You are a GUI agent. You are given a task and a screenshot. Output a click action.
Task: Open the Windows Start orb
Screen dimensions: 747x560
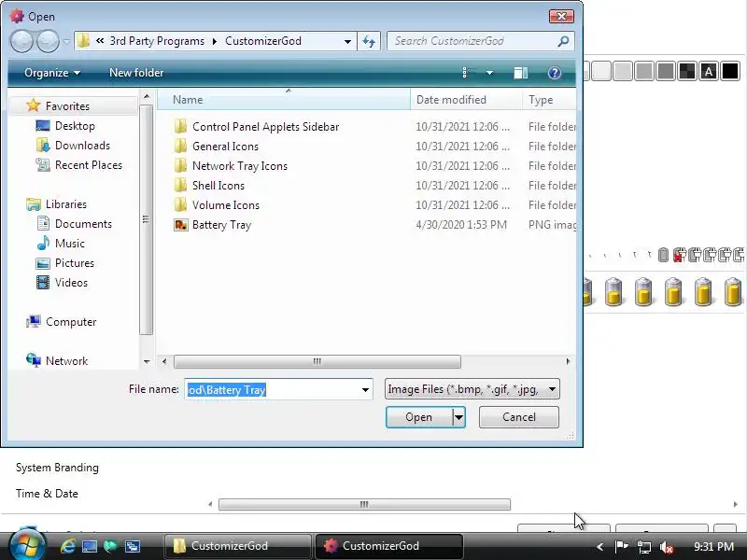point(27,545)
